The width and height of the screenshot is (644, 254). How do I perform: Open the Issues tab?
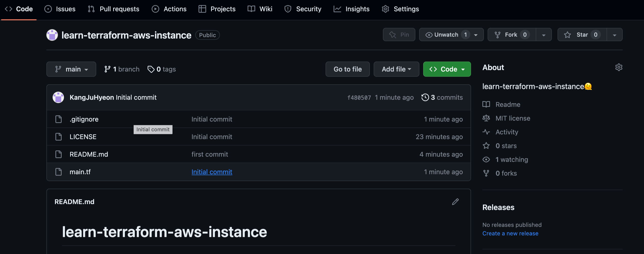tap(60, 9)
